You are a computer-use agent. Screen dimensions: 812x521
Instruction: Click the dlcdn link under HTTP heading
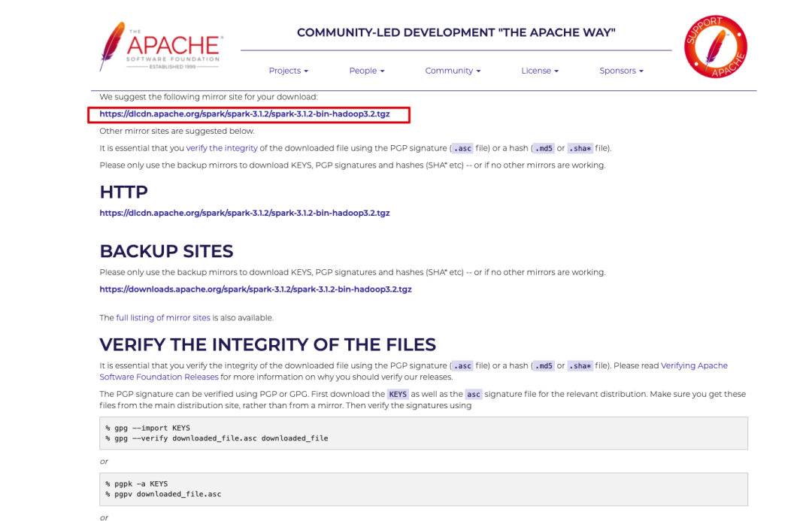[x=244, y=213]
